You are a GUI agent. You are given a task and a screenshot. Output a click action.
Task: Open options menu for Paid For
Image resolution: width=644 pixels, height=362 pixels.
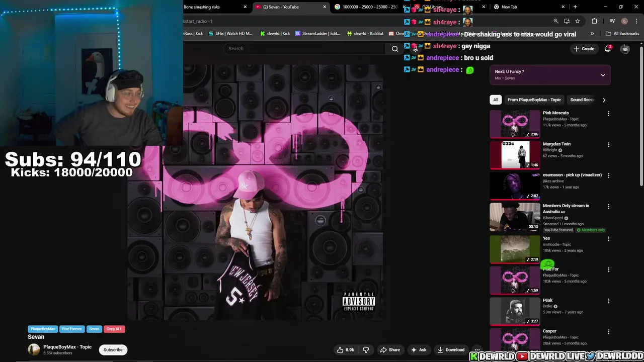point(608,270)
